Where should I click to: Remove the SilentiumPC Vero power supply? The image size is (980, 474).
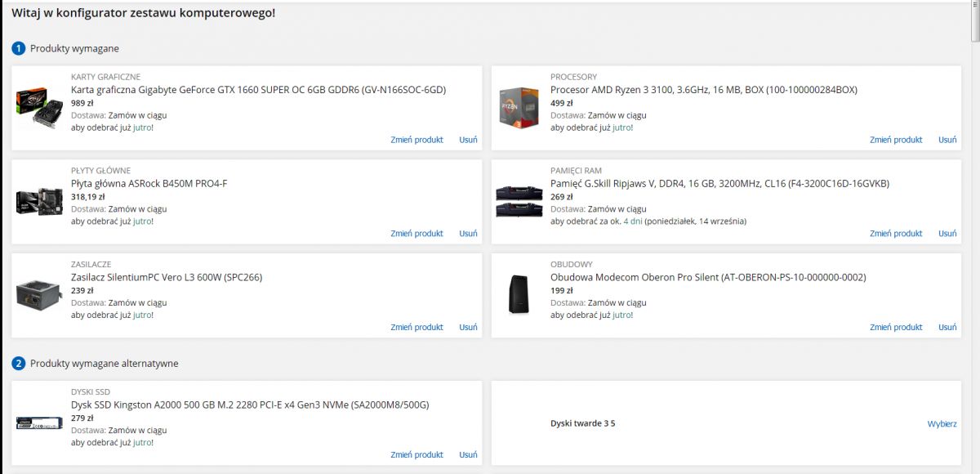click(x=468, y=328)
